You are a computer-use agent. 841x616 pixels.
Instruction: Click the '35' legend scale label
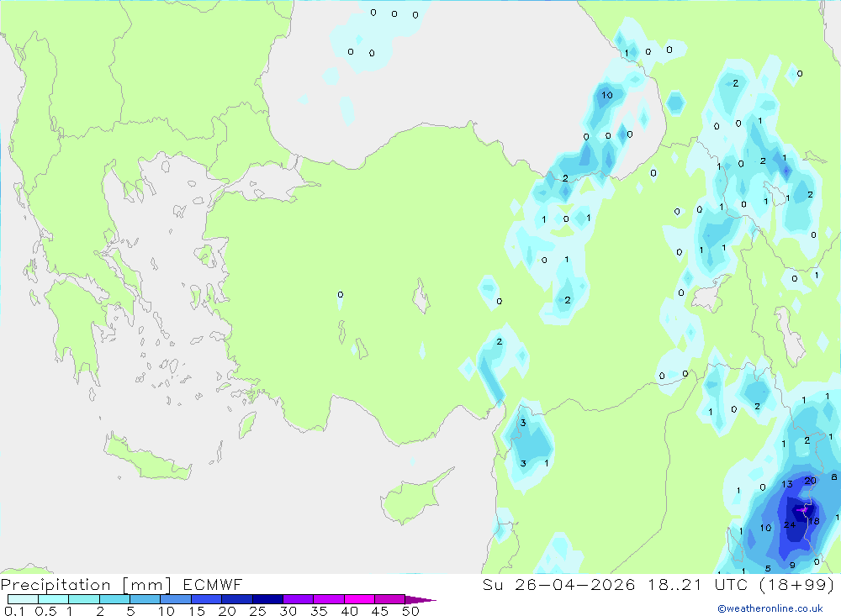[319, 611]
